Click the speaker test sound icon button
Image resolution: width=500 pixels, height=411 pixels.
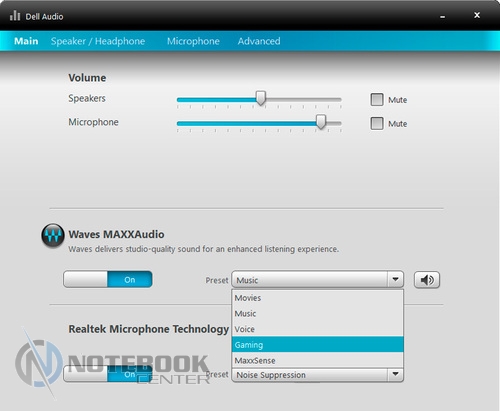point(427,280)
